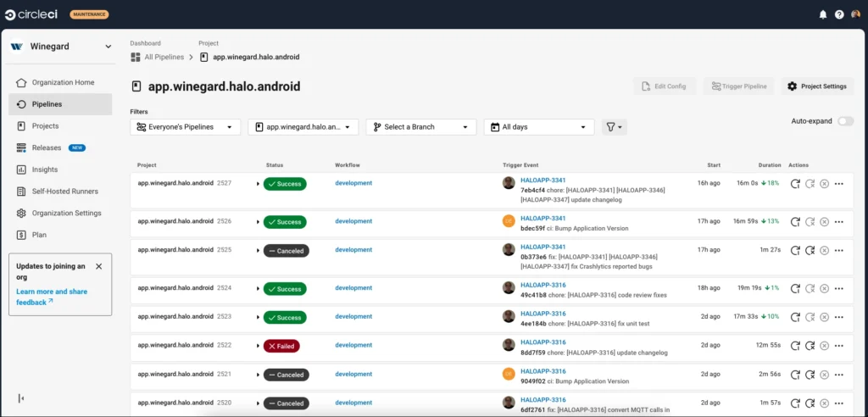This screenshot has width=868, height=417.
Task: Expand pipeline 2527 row arrow
Action: tap(258, 184)
